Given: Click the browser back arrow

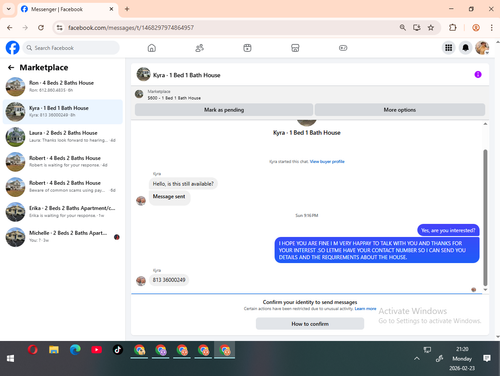Looking at the screenshot, I should (10, 28).
